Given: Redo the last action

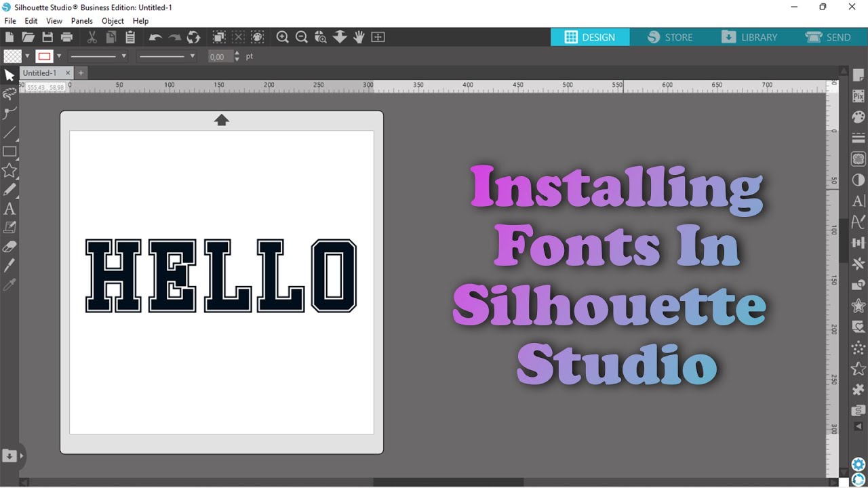Looking at the screenshot, I should click(x=175, y=37).
